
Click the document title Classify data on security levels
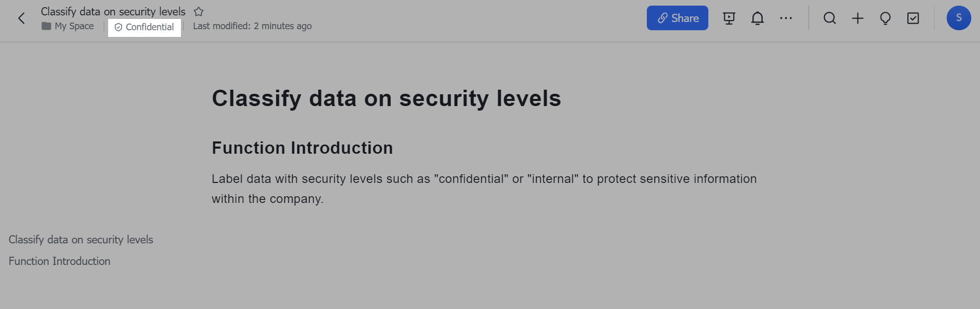pyautogui.click(x=113, y=11)
